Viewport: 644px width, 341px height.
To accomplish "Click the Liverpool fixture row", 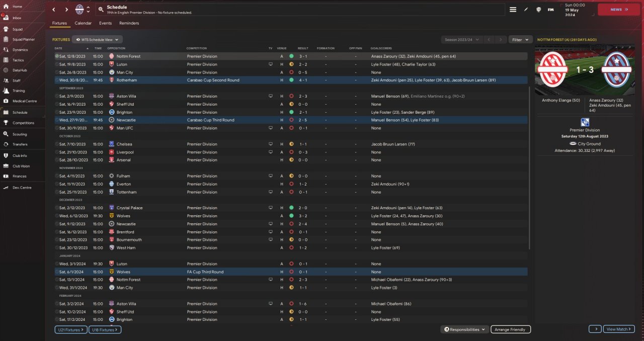I will click(291, 152).
